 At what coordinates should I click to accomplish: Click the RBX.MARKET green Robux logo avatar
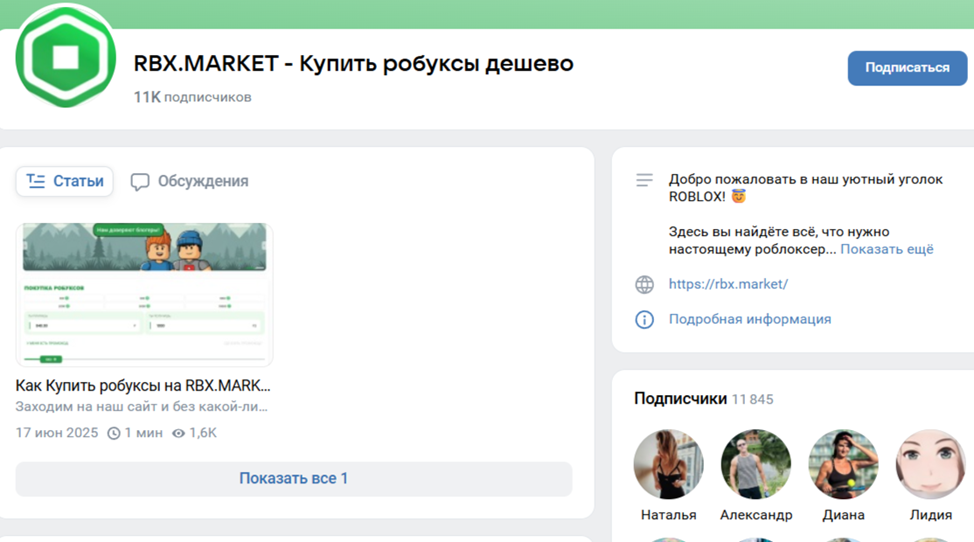click(66, 57)
